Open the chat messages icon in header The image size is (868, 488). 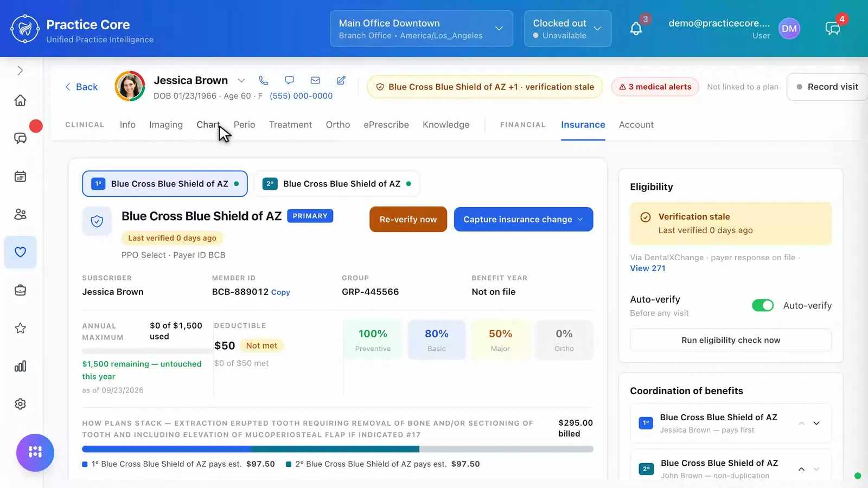click(833, 29)
